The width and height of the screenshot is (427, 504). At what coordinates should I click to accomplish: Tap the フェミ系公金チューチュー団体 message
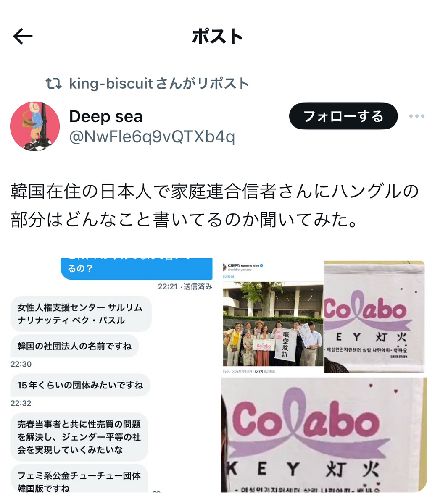[x=79, y=479]
